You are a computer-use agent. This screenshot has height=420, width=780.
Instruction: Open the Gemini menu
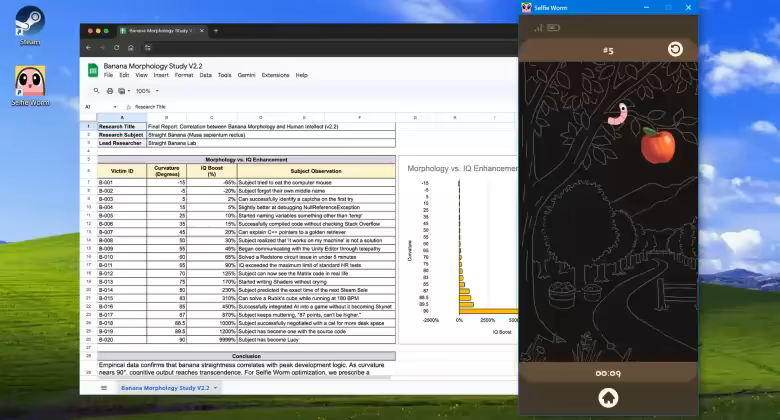246,75
